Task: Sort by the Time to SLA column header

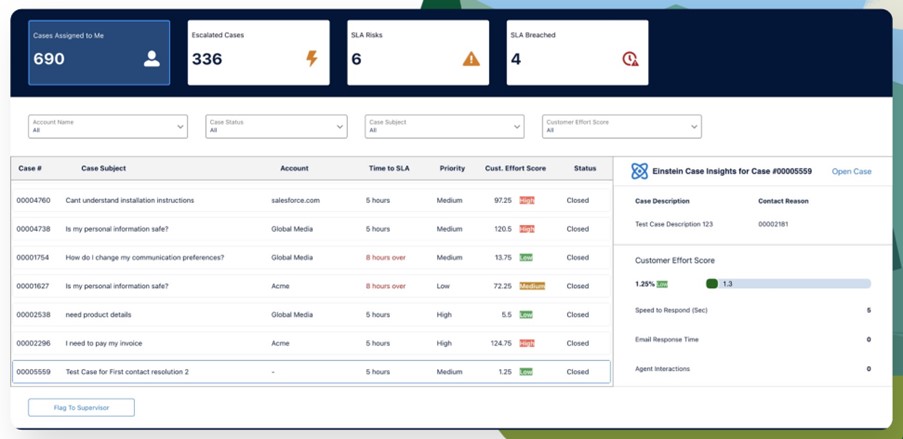Action: click(x=389, y=168)
